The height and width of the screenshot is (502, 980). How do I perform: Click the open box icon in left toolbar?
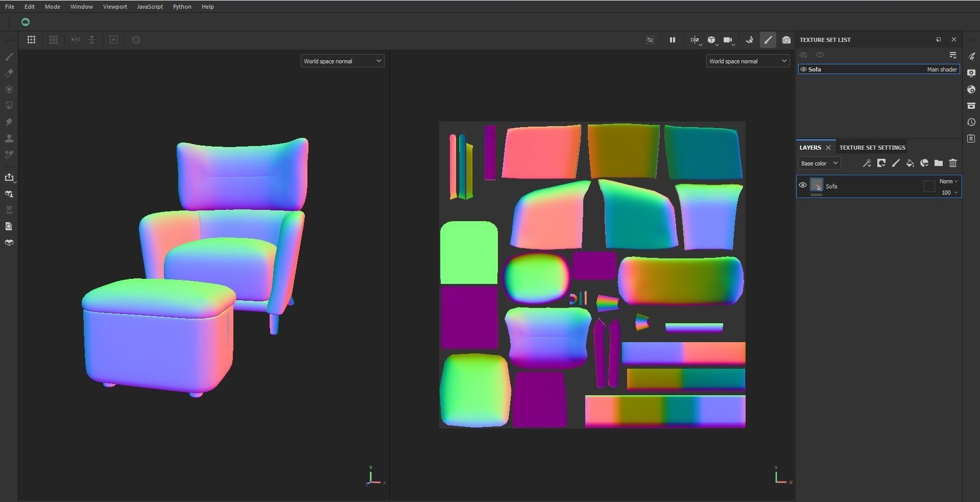9,243
